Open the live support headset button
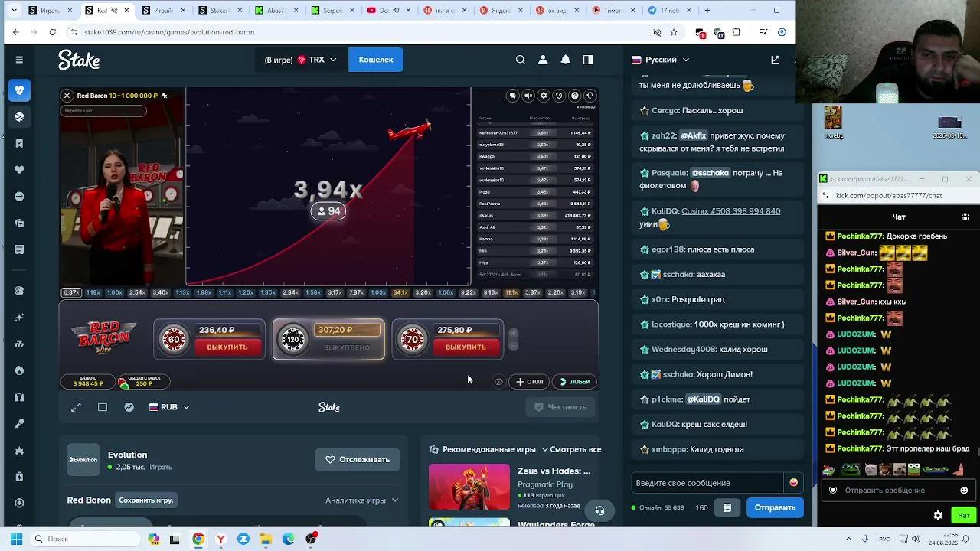The image size is (980, 551). [x=600, y=510]
